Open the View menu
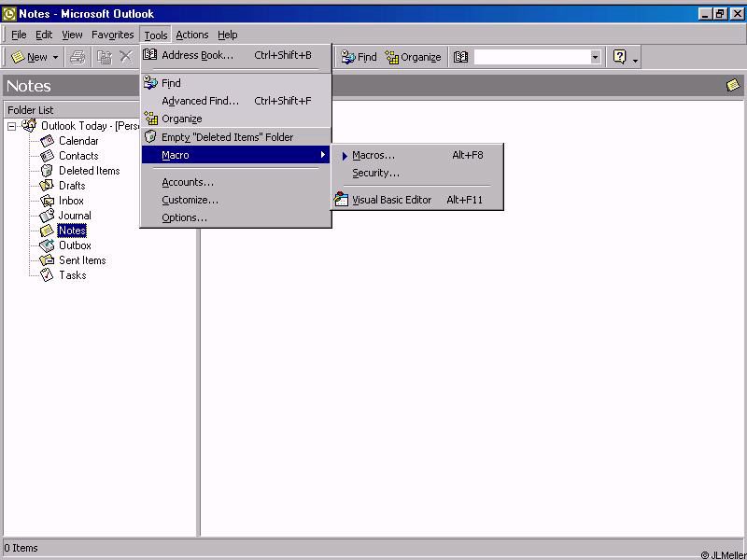The height and width of the screenshot is (560, 747). coord(72,35)
